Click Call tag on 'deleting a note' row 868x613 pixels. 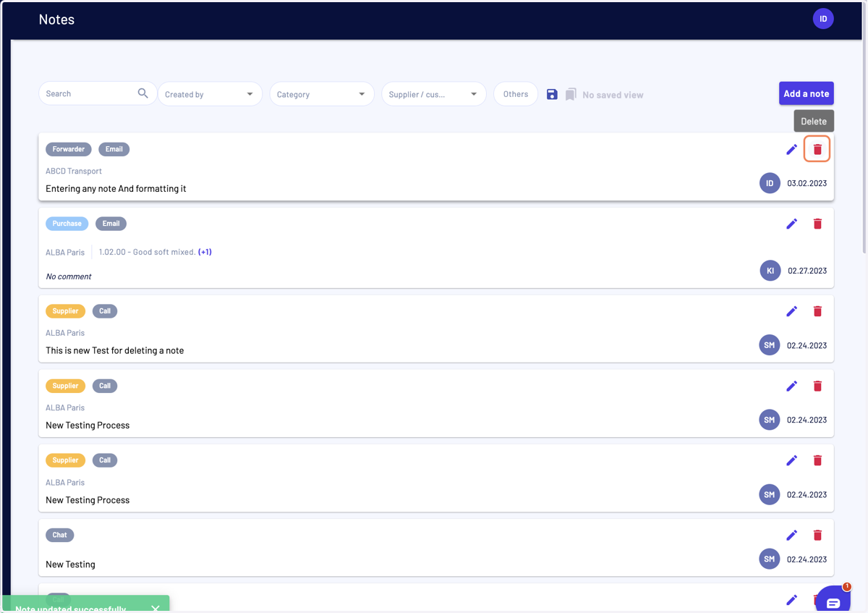click(105, 311)
